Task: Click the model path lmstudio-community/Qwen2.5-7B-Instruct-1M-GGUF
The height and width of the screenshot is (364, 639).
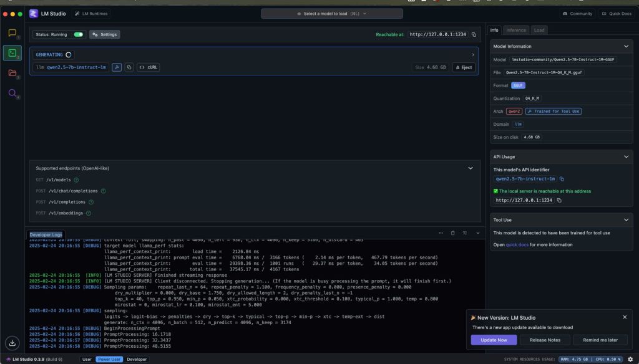Action: (563, 59)
